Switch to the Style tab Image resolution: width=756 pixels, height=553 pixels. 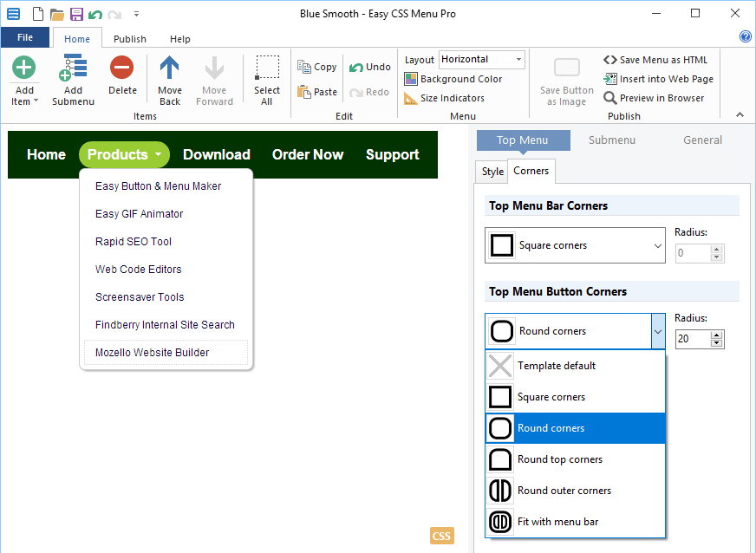(x=492, y=172)
